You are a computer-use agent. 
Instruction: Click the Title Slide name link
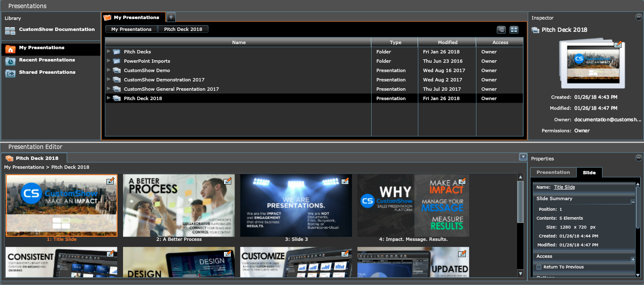(564, 187)
